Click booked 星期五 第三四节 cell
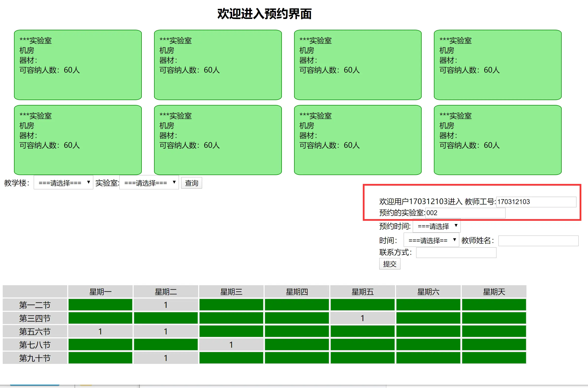This screenshot has width=588, height=388. [362, 318]
